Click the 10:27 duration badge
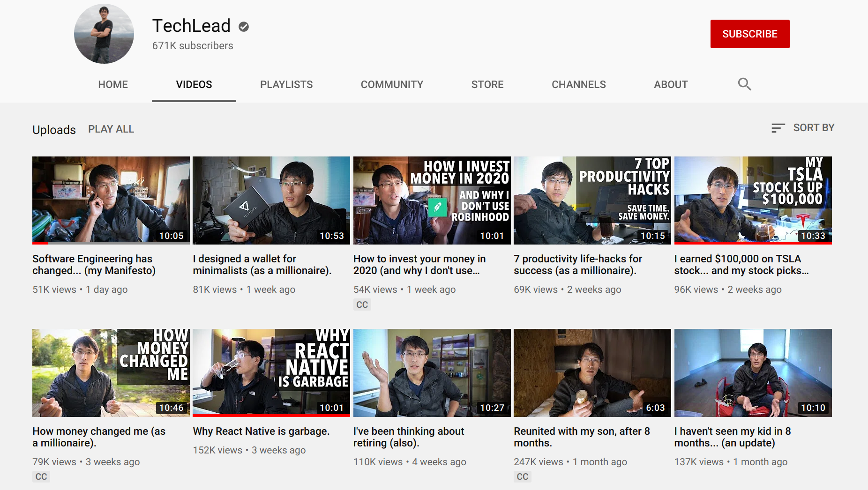Viewport: 868px width, 490px height. coord(492,408)
